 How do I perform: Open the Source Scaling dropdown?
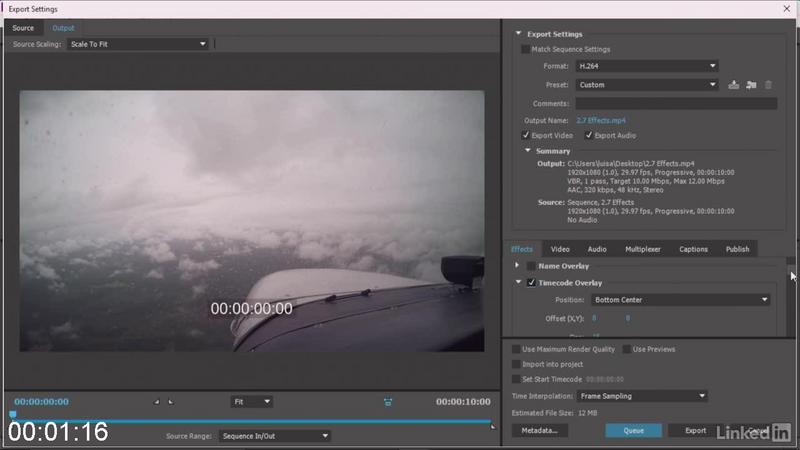click(138, 44)
